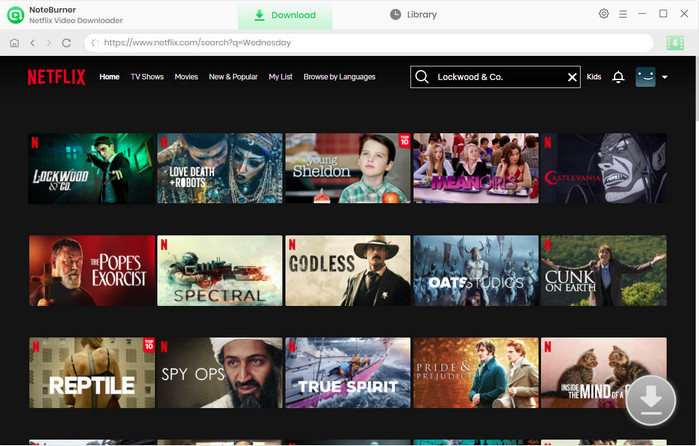Open the Oats Studios thumbnail
This screenshot has height=446, width=699.
pos(476,271)
